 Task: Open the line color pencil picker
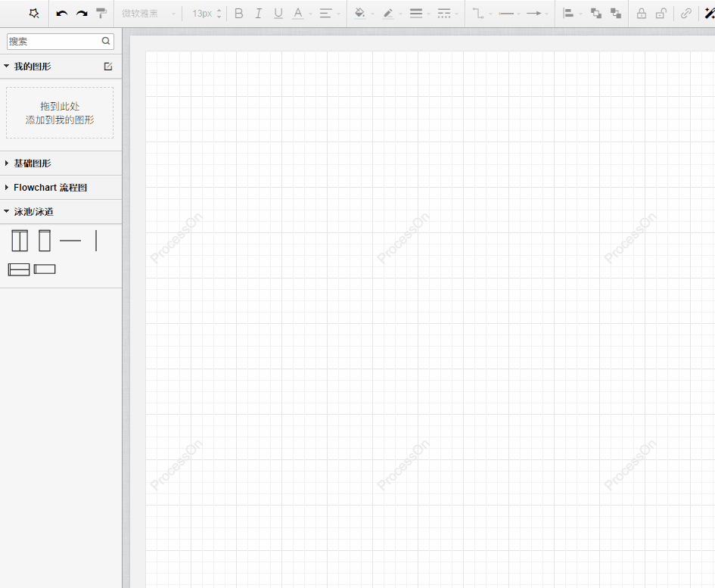(388, 14)
